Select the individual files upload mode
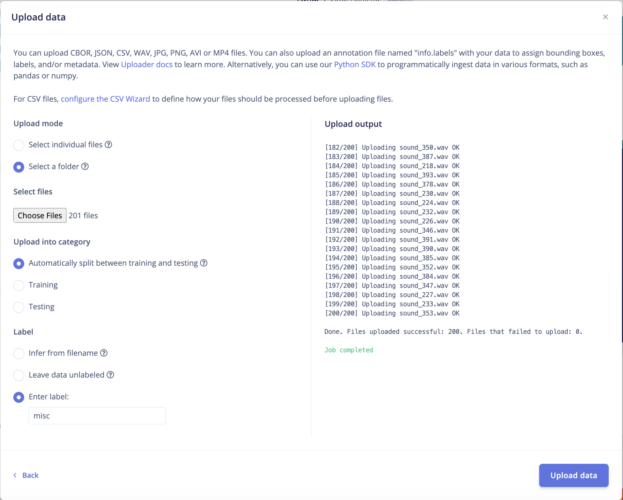The height and width of the screenshot is (500, 623). [19, 144]
